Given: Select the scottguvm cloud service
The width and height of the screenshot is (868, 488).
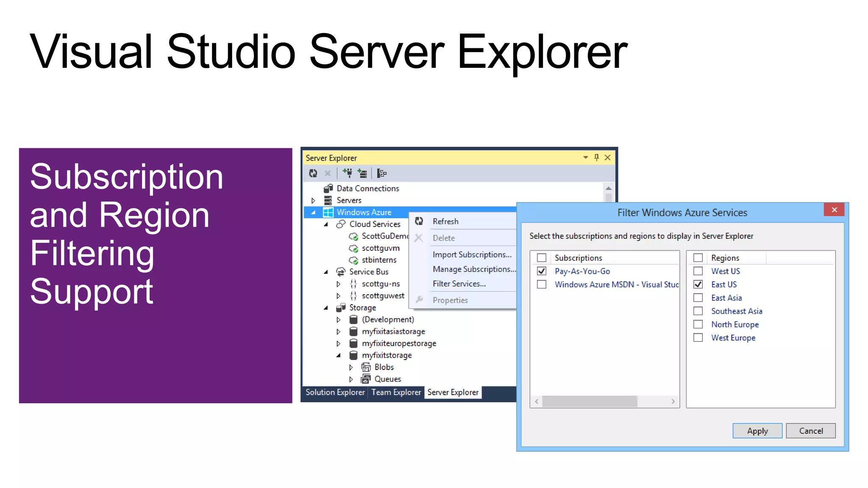Looking at the screenshot, I should [380, 248].
